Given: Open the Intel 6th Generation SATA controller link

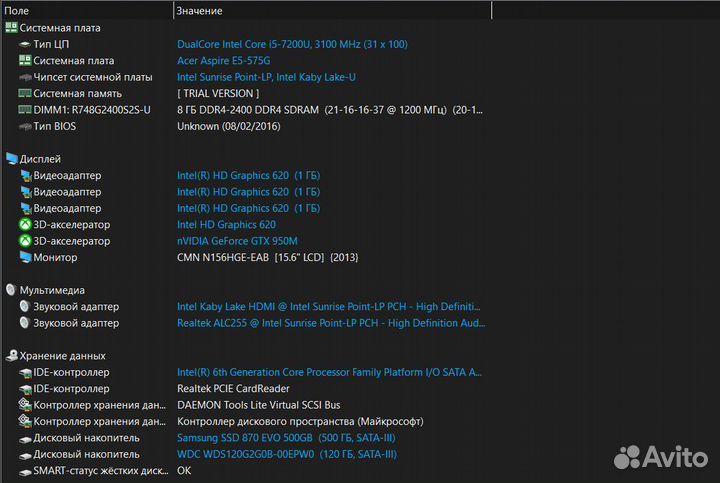Looking at the screenshot, I should point(329,372).
